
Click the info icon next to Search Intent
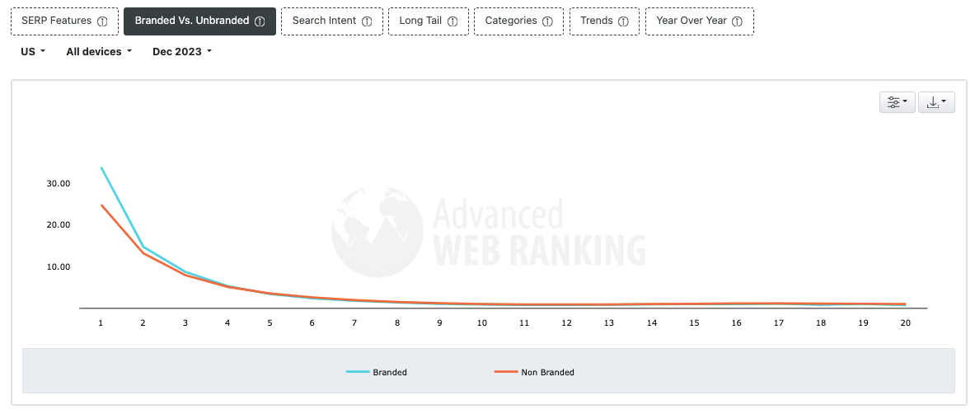point(367,21)
